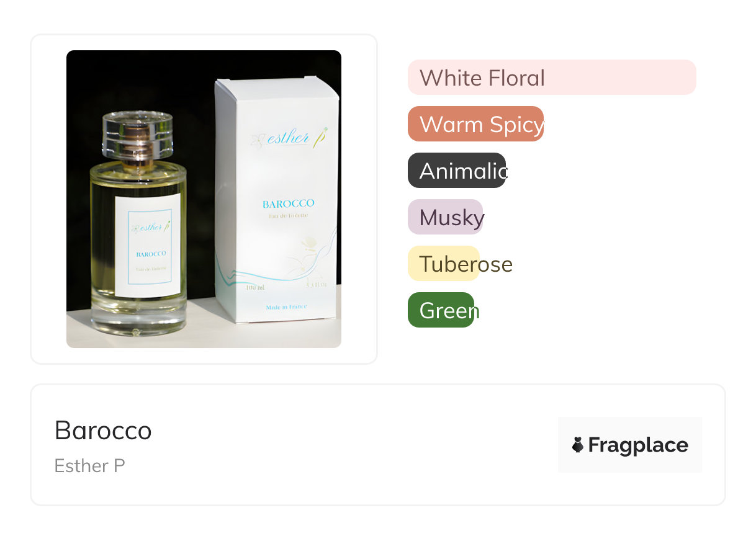Select the Warm Spicy accord bar
756x536 pixels.
click(475, 124)
